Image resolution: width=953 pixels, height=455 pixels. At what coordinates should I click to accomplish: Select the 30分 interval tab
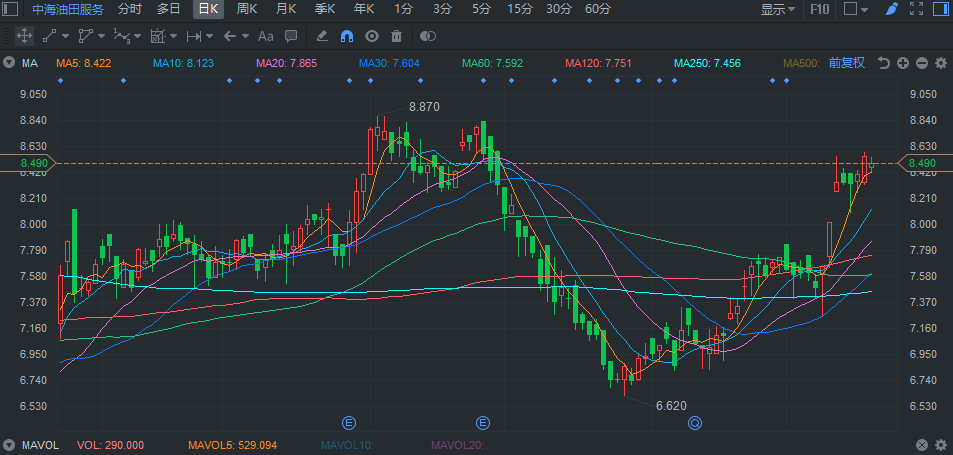[559, 9]
